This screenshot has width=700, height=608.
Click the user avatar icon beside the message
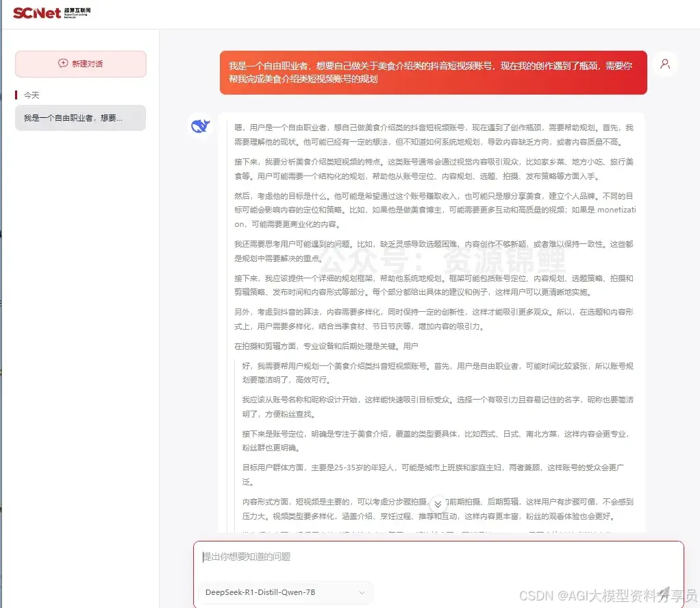[x=665, y=64]
